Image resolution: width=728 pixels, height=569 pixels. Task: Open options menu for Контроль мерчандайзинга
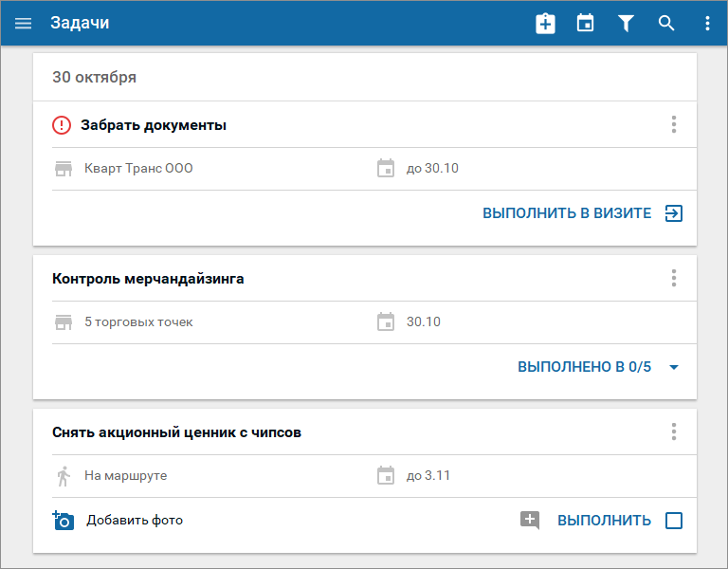[x=674, y=278]
